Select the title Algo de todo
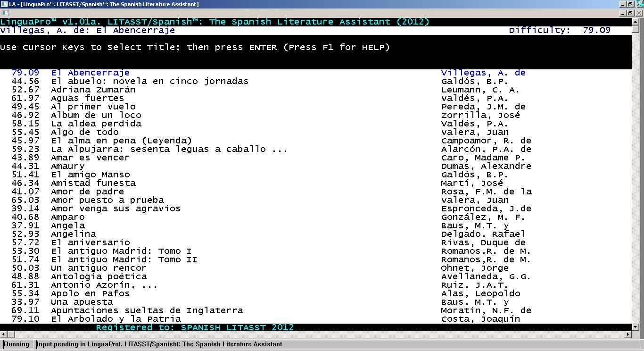The width and height of the screenshot is (644, 351). (84, 132)
